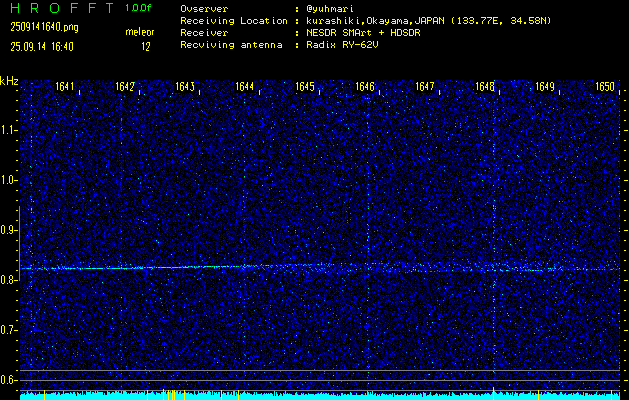The width and height of the screenshot is (629, 400).
Task: Select the kurashiki, Okayama, JAPAN location value
Action: 428,21
